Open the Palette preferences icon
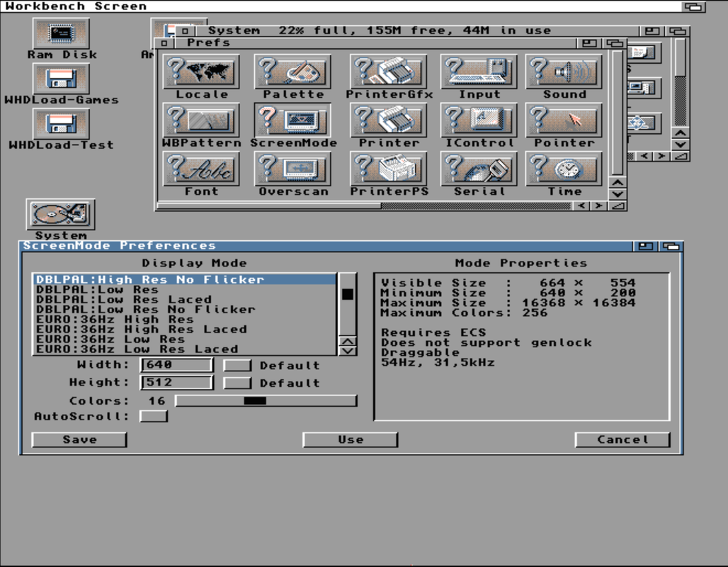Screen dimensions: 728x567 click(x=292, y=71)
